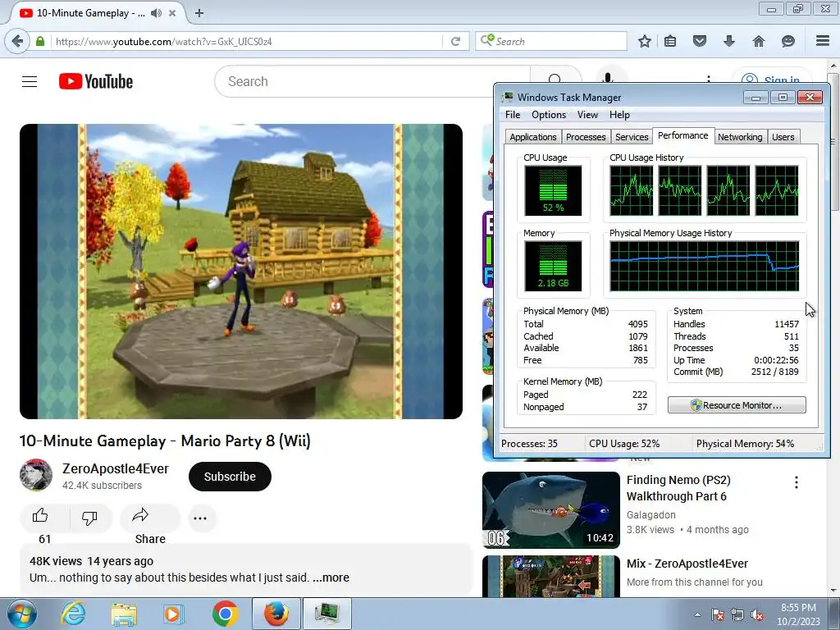Launch Google Chrome from taskbar
The height and width of the screenshot is (630, 840).
(x=225, y=614)
